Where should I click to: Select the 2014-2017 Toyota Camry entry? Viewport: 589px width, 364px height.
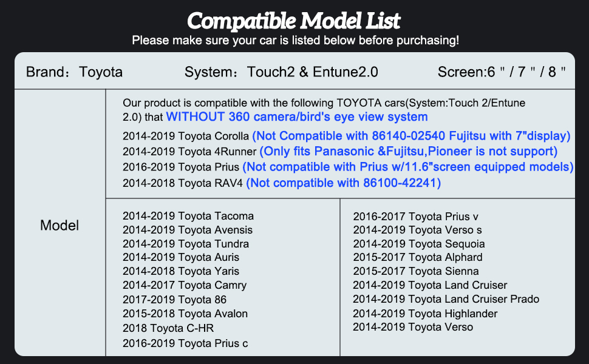pyautogui.click(x=185, y=285)
